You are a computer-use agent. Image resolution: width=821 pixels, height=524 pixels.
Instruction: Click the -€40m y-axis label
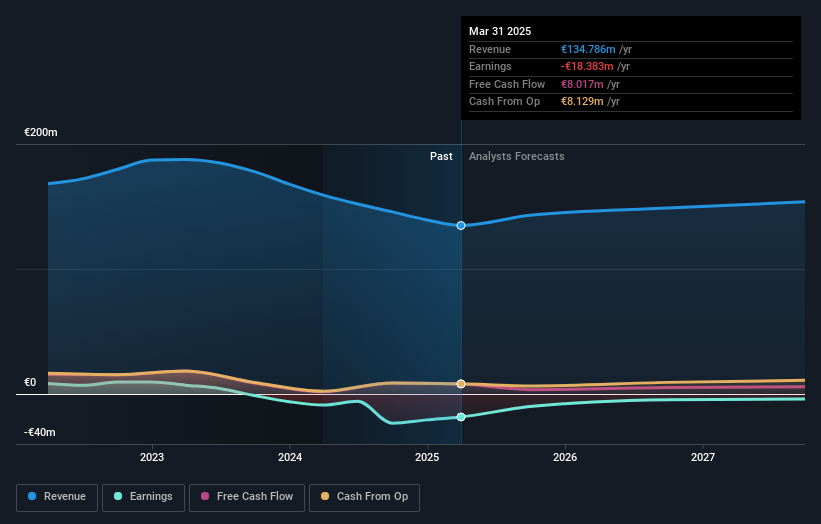(40, 432)
